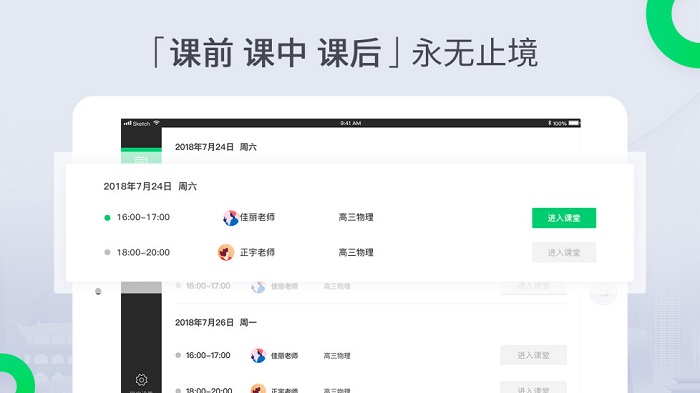Click the 16:00–17:00 time under 2018年7月26日
This screenshot has height=393, width=700.
pos(208,355)
